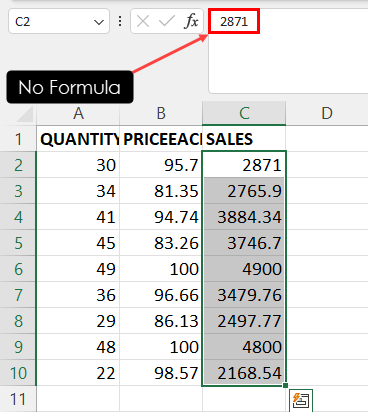Click the Select All triangle at grid corner
Viewport: 368px width, 412px height.
tap(25, 114)
